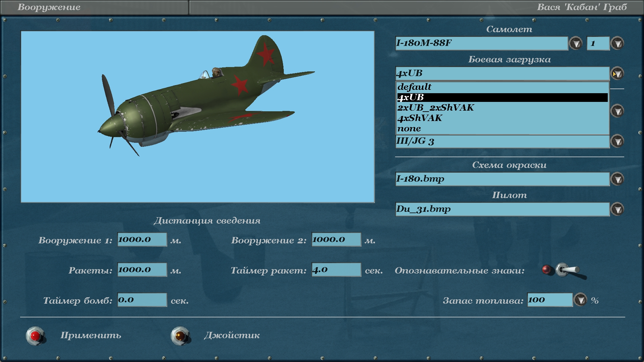Collapse the Боевая загрузка dropdown arrow
Image resolution: width=644 pixels, height=362 pixels.
pyautogui.click(x=617, y=73)
